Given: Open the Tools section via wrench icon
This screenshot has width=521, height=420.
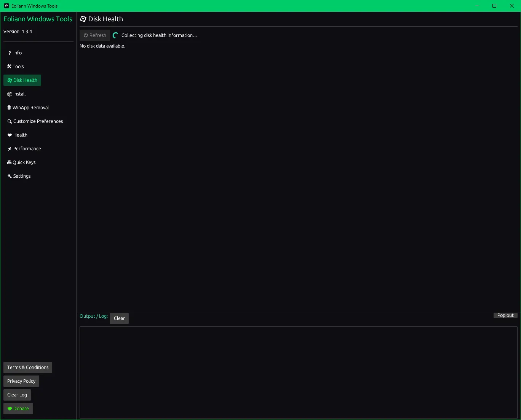Looking at the screenshot, I should point(9,67).
